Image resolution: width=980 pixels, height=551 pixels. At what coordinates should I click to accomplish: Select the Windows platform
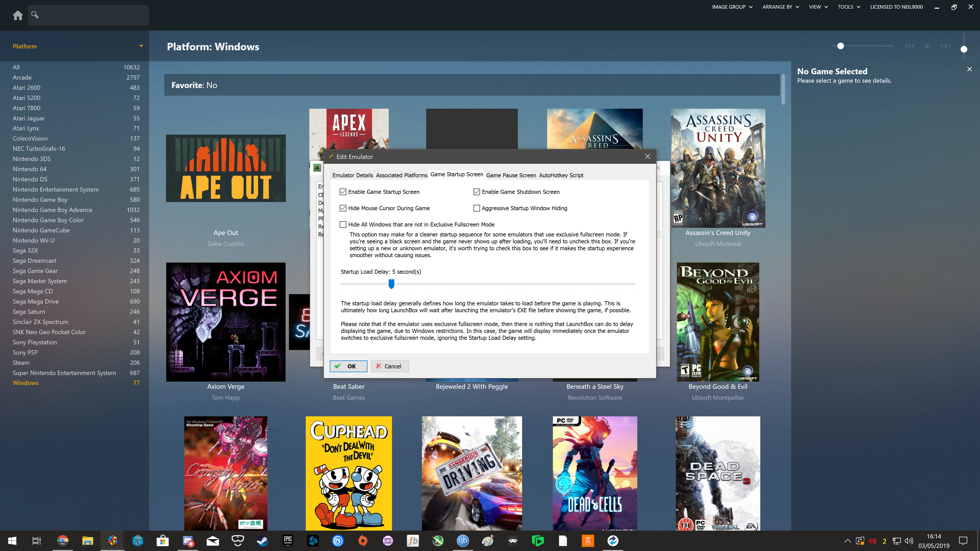pos(76,383)
